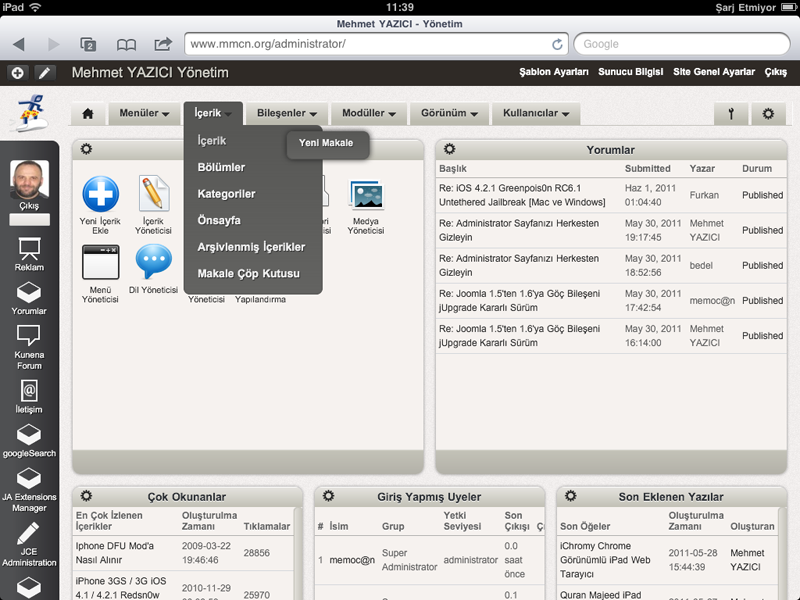This screenshot has width=800, height=600.
Task: Click Giriş Yapmış Uyeler gear icon
Action: click(329, 496)
